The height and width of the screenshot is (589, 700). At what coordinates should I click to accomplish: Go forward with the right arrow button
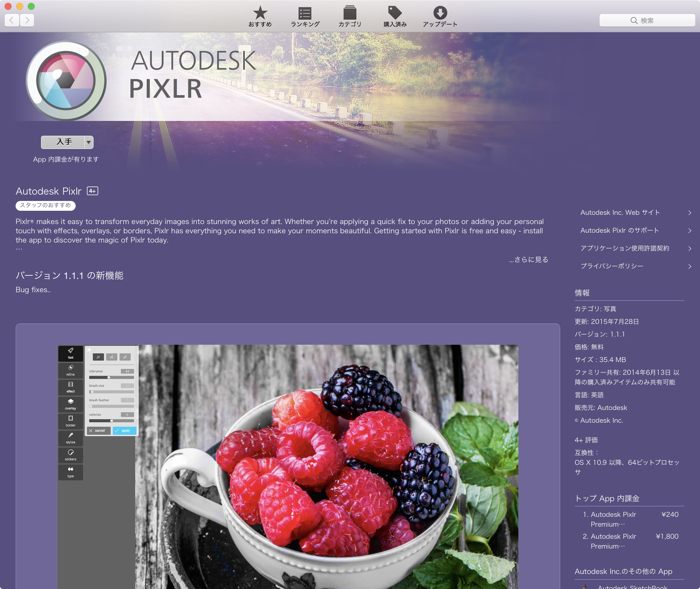click(x=27, y=20)
